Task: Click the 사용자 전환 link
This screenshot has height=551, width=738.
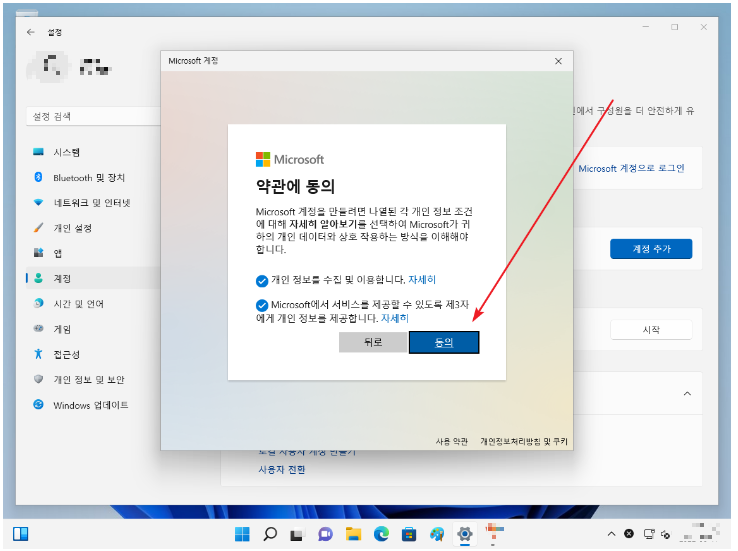Action: 281,470
